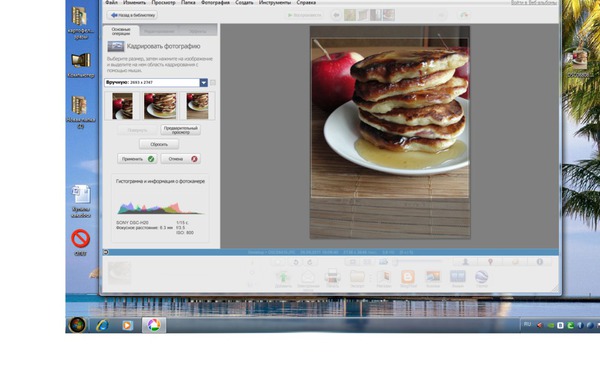
Task: Choose the middle suggested crop thumbnail
Action: 160,106
